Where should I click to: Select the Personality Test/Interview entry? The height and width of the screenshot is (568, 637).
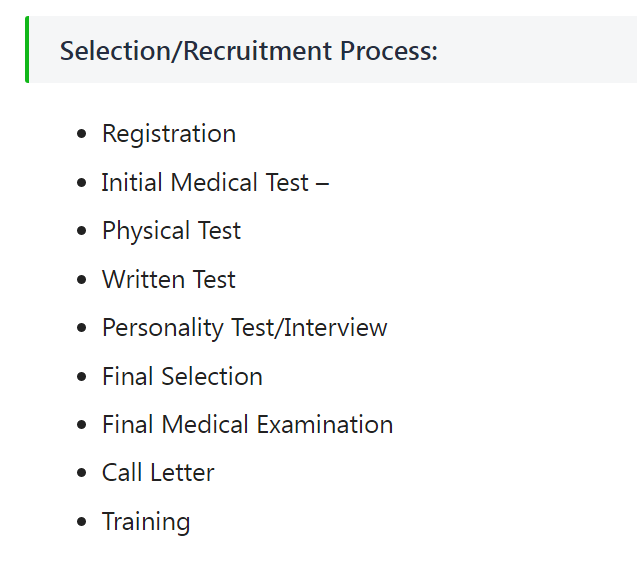point(245,328)
